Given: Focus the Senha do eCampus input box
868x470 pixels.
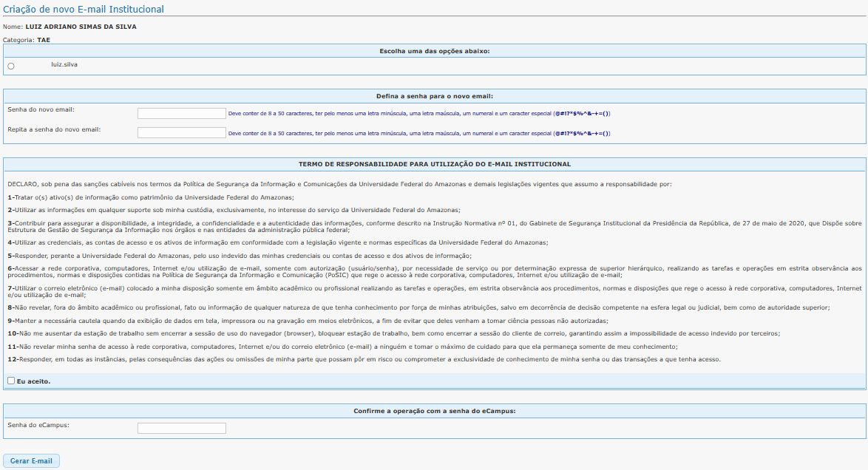Looking at the screenshot, I should [x=181, y=428].
